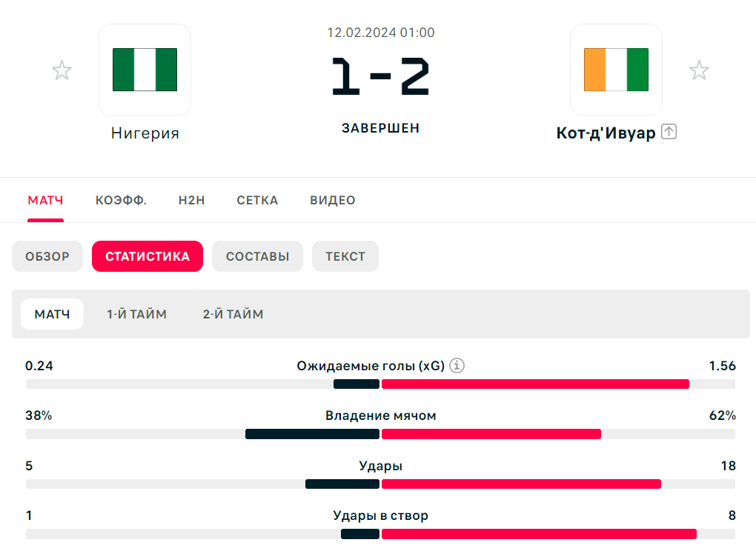Open the ТЕКСТ commentary section
This screenshot has width=756, height=551.
tap(345, 256)
